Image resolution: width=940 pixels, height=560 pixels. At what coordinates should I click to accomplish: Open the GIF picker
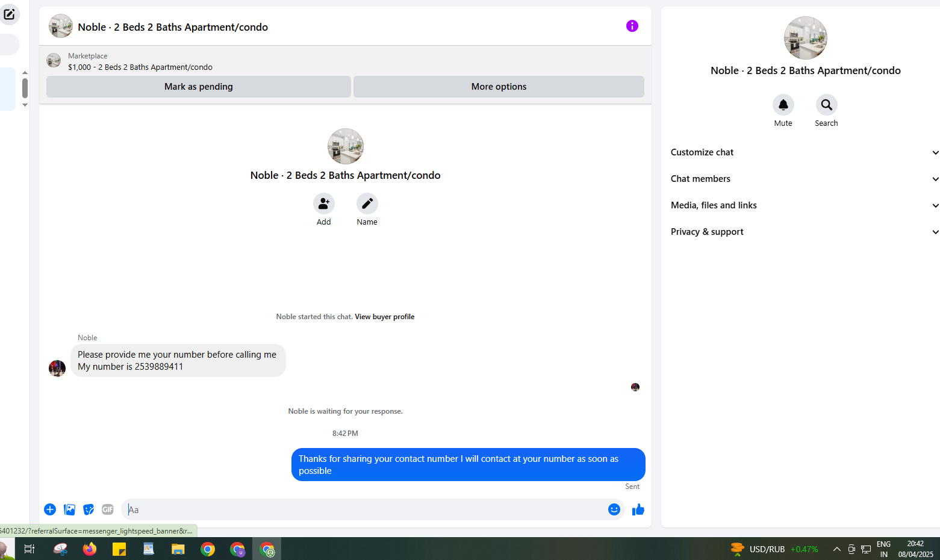108,509
